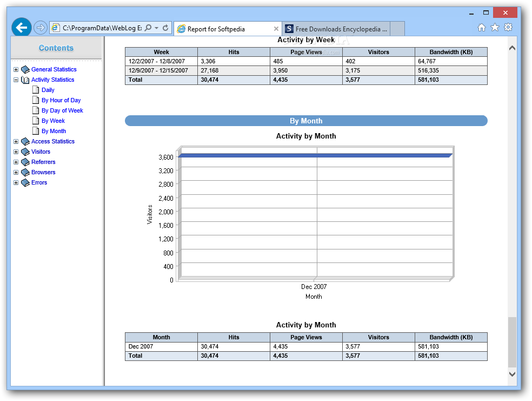Click the By Month page icon
This screenshot has width=532, height=401.
pos(36,131)
